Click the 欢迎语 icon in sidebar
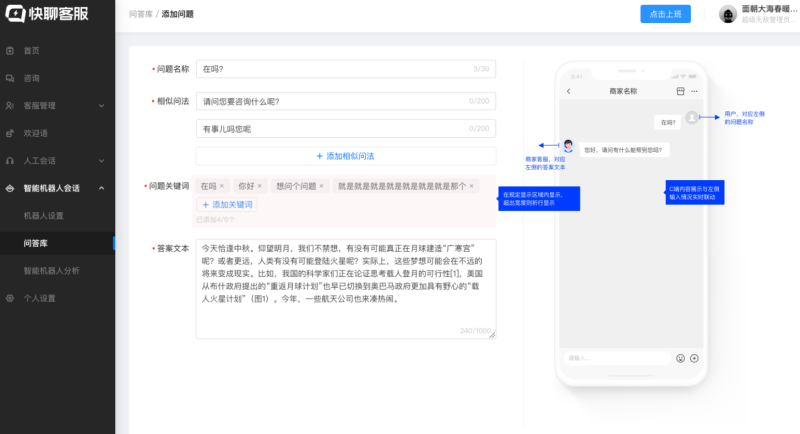The width and height of the screenshot is (800, 434). tap(10, 133)
